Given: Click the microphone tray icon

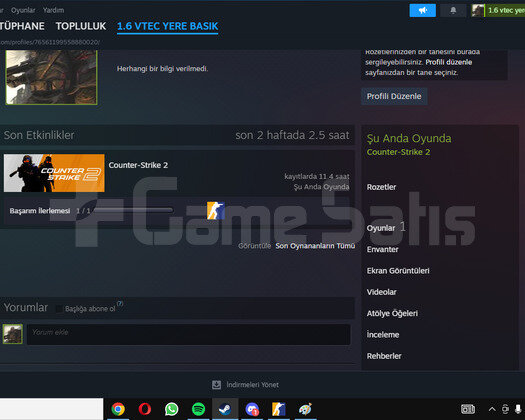Looking at the screenshot, I should tap(518, 409).
